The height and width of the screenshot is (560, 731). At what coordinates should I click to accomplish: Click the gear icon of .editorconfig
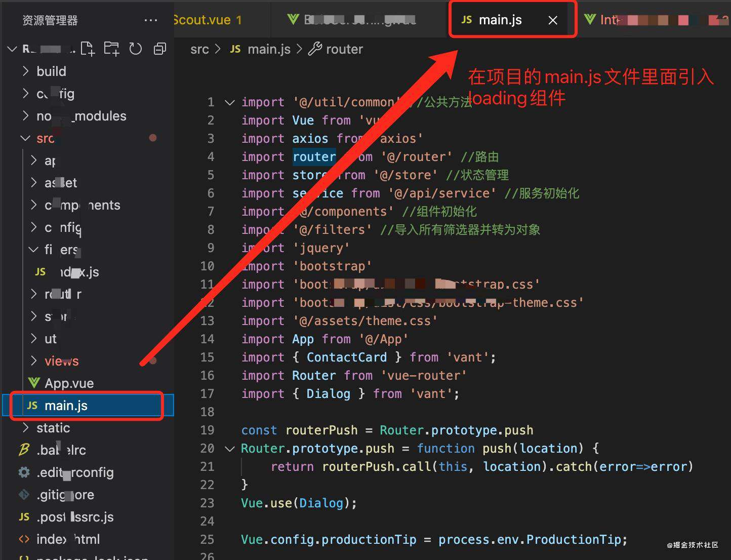coord(24,472)
